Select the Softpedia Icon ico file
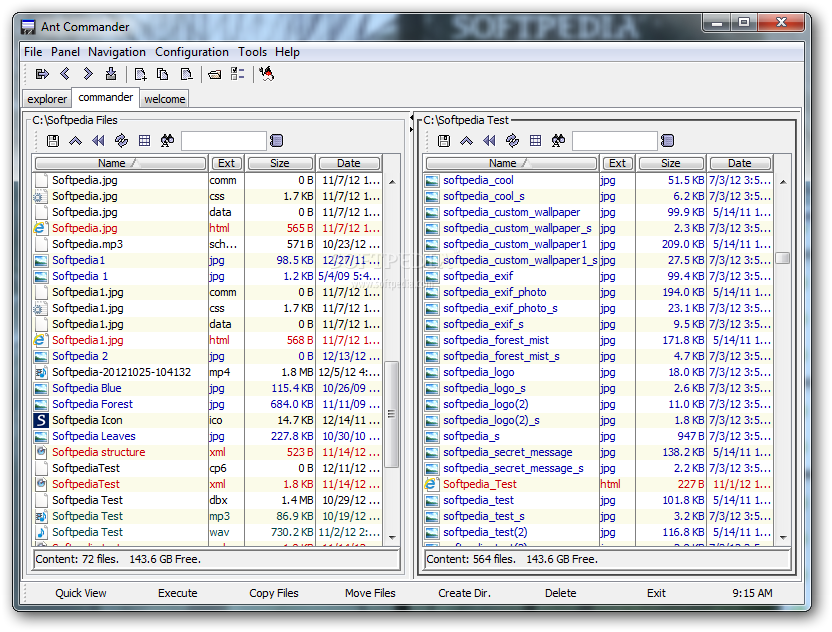The width and height of the screenshot is (832, 632). (207, 420)
